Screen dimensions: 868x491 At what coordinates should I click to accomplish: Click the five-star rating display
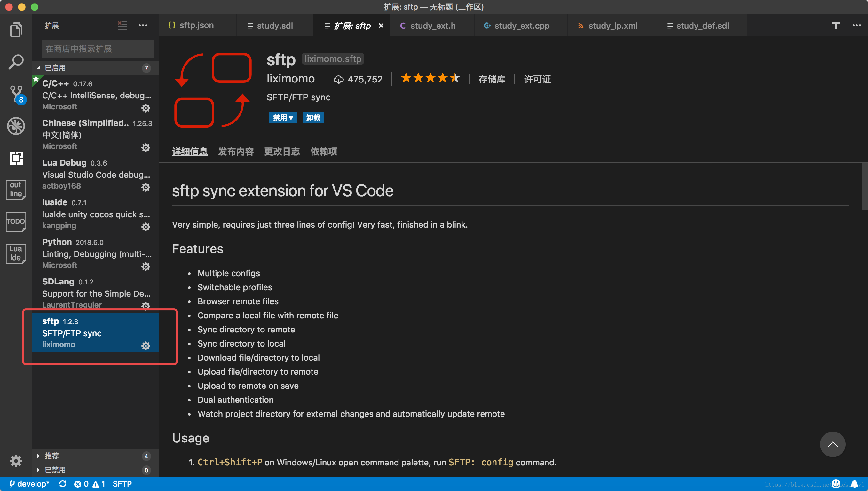click(430, 78)
